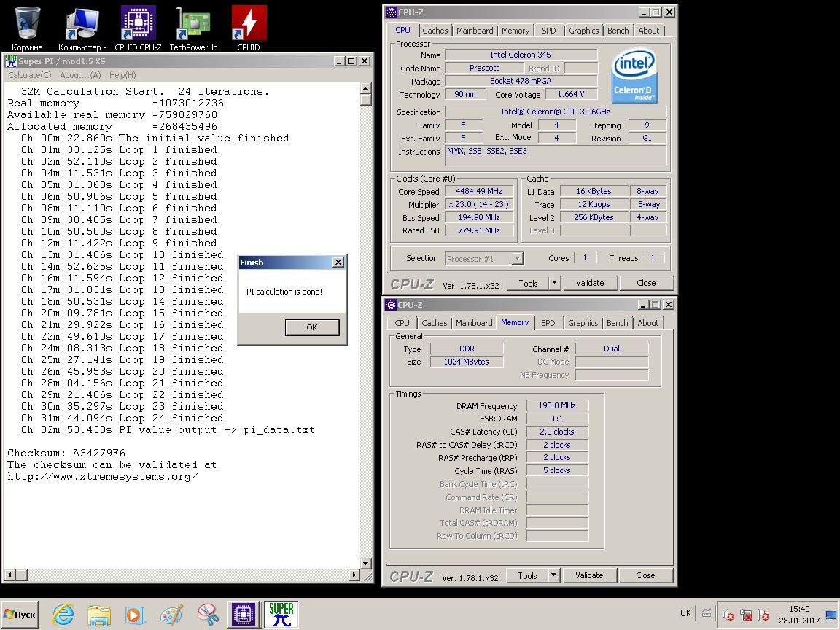The height and width of the screenshot is (630, 840).
Task: Click the network tray icon with red cross
Action: coord(746,615)
